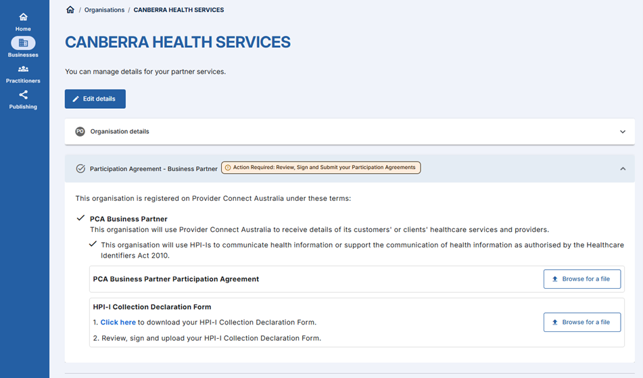Open Organisations breadcrumb link
Viewport: 643px width, 378px height.
[x=104, y=10]
